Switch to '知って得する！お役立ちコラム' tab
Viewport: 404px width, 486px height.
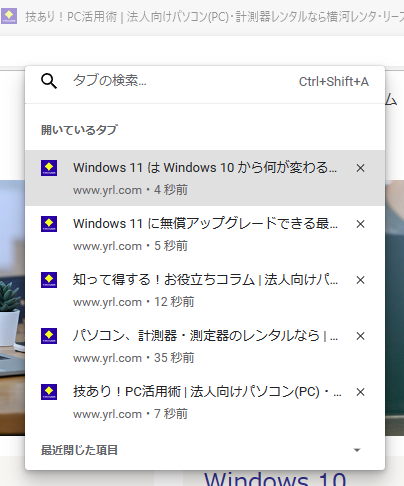point(205,290)
